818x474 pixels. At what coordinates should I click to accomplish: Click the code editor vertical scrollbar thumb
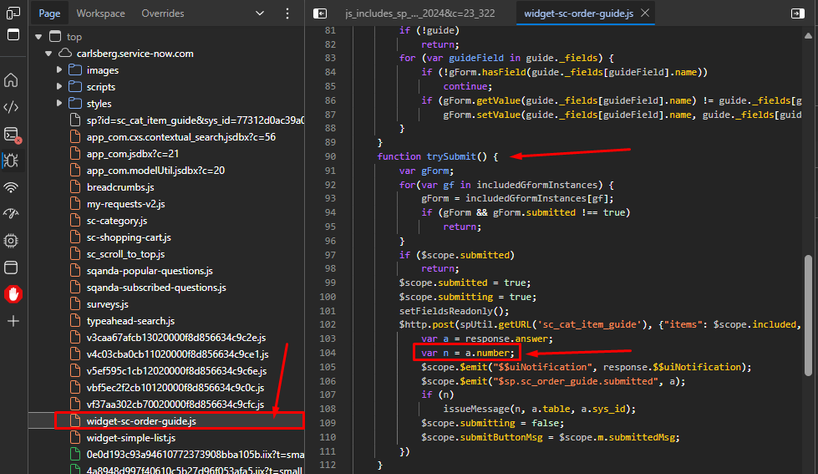tap(808, 315)
